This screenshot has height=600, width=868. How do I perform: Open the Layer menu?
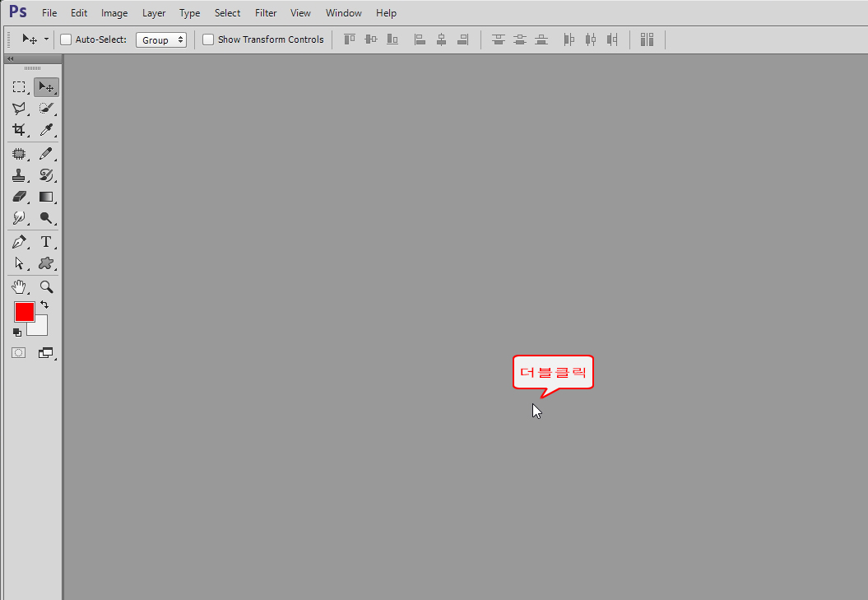[x=154, y=12]
